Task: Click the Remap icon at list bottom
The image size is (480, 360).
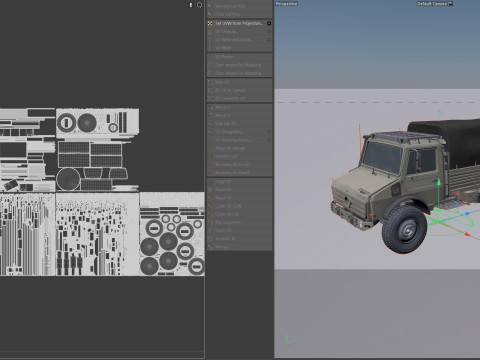Action: point(210,247)
